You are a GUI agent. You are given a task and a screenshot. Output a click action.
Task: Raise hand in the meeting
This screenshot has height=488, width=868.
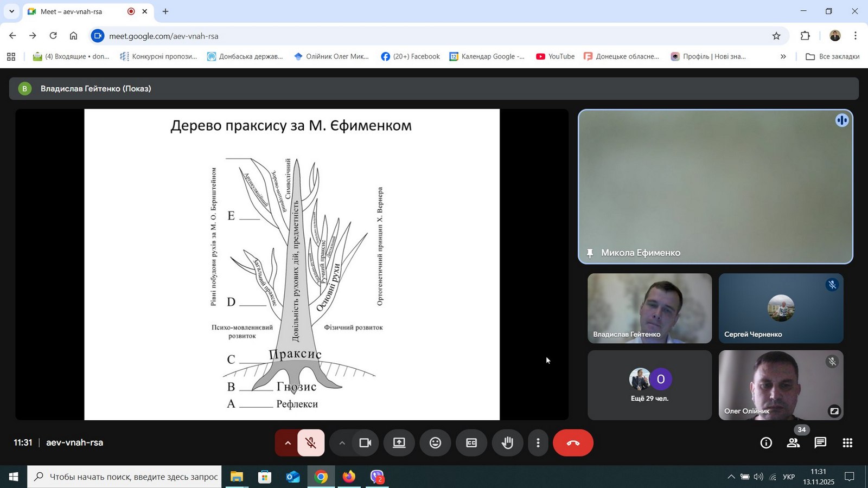[507, 443]
